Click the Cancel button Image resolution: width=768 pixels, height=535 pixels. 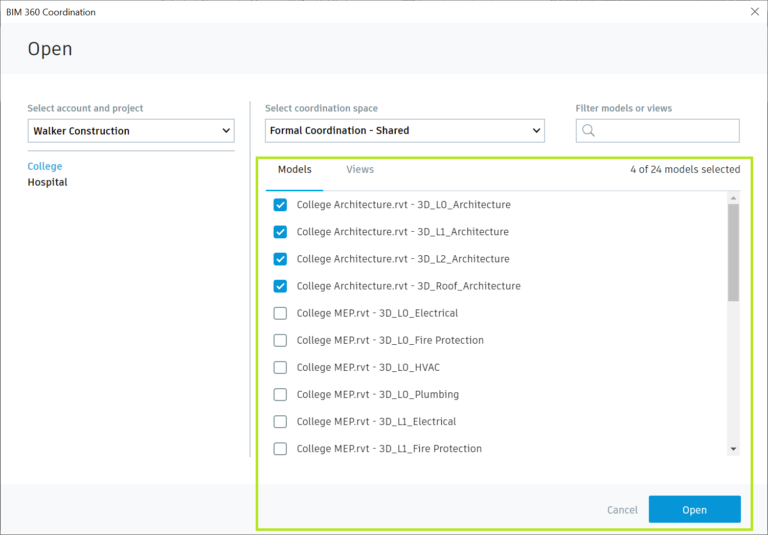point(622,510)
